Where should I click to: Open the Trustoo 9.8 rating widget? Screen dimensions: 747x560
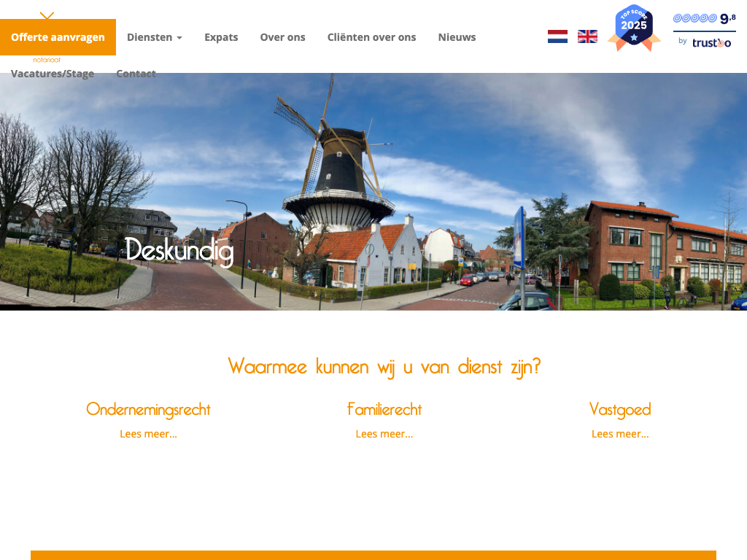coord(704,30)
